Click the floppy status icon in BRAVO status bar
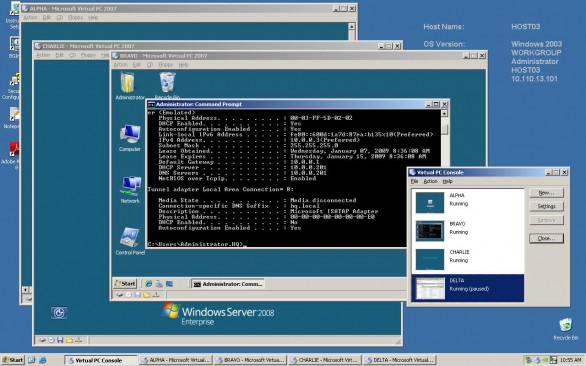The width and height of the screenshot is (586, 366). pos(138,295)
